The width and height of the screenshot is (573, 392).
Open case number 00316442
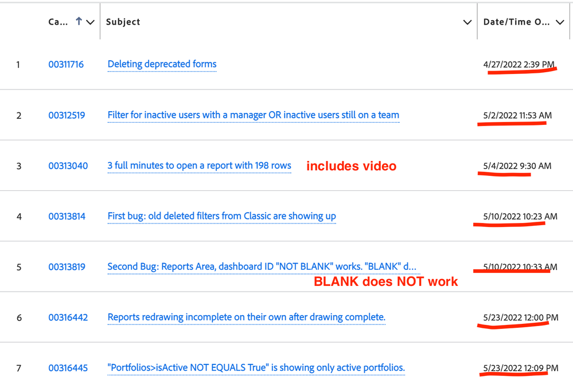[x=68, y=317]
